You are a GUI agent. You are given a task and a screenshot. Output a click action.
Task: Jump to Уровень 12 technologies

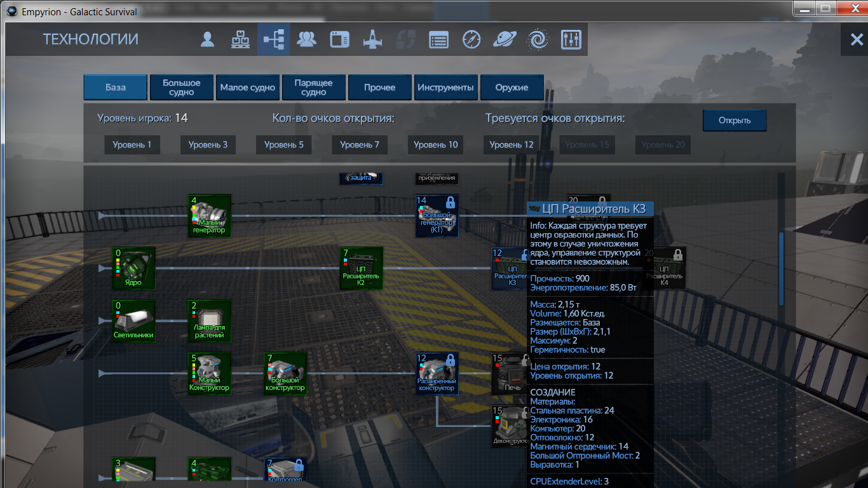(512, 145)
